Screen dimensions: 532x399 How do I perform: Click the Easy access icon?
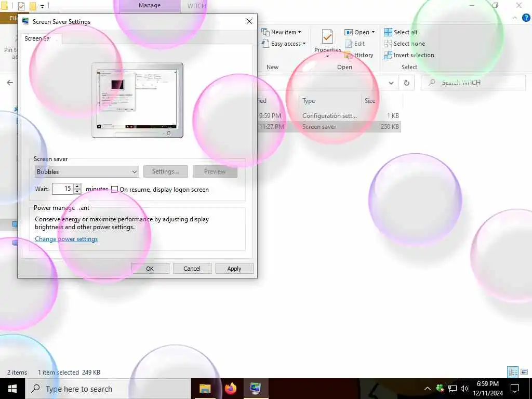(x=265, y=44)
